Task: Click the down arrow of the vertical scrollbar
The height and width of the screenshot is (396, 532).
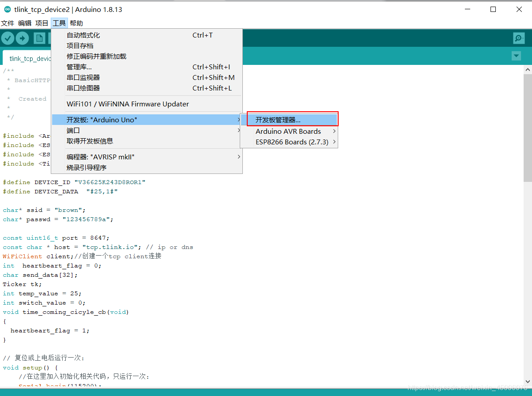Action: [527, 381]
